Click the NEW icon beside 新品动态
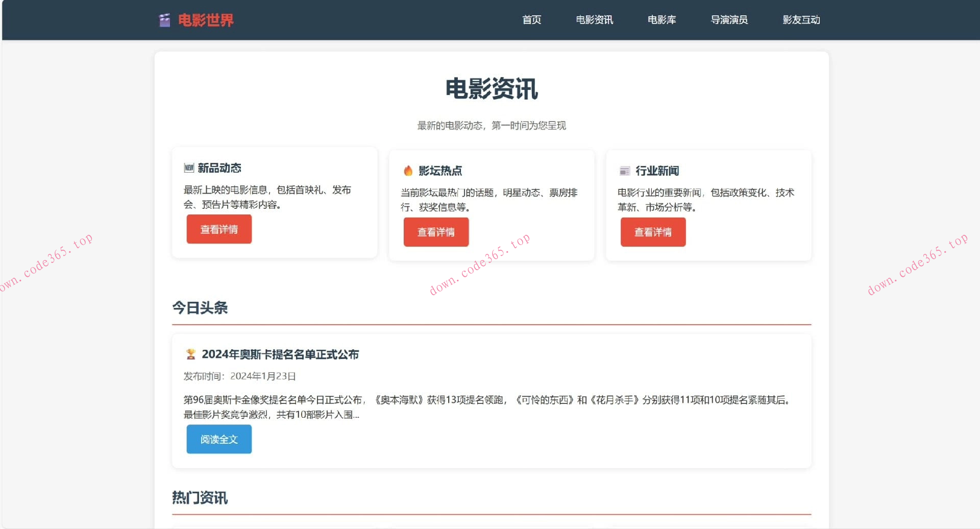The width and height of the screenshot is (980, 529). (189, 167)
